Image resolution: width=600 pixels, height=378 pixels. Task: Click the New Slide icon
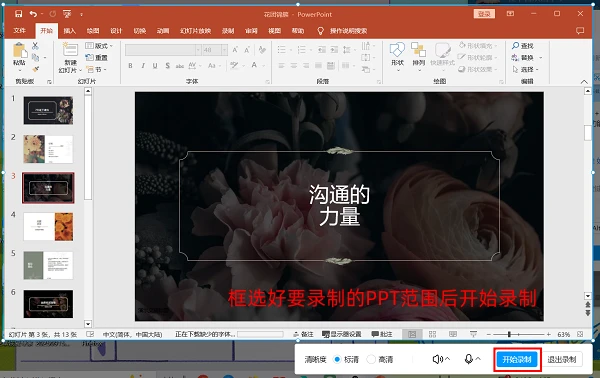tap(70, 50)
